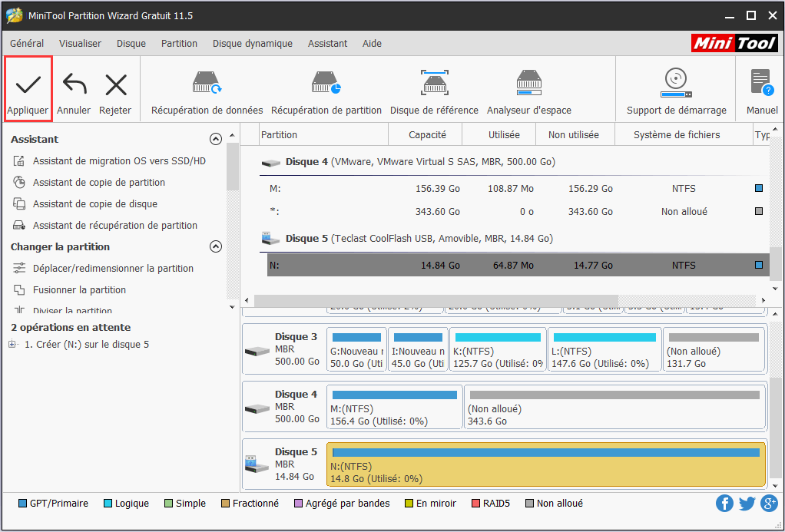Select 343.6 Go unallocated block on Disque 4

tap(614, 407)
